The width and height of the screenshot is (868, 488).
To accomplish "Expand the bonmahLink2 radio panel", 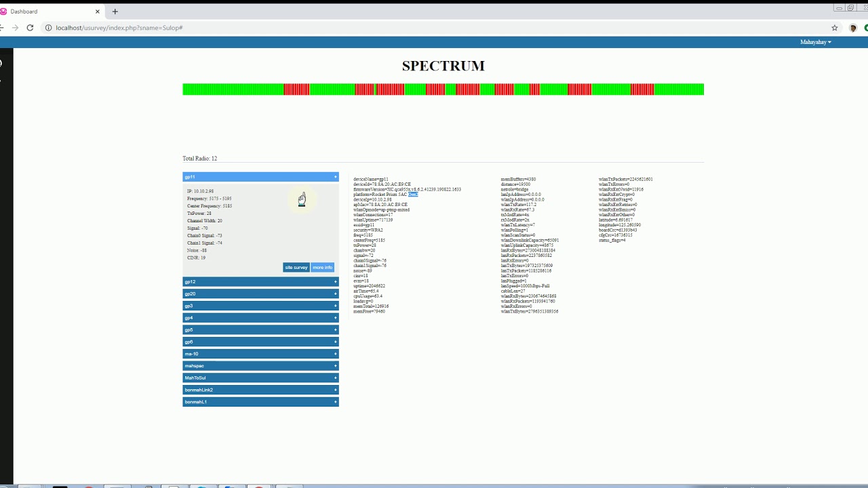I will (x=260, y=390).
